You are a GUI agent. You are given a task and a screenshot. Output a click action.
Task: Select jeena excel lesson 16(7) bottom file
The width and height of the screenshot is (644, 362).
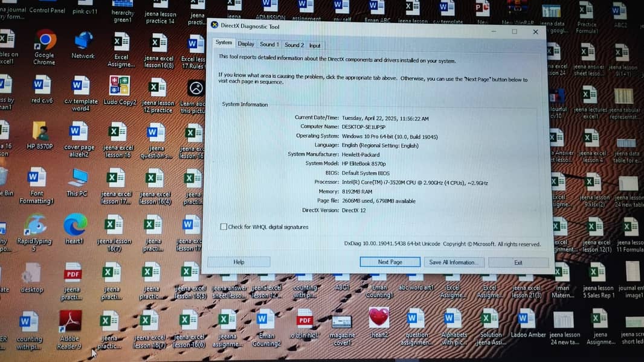pyautogui.click(x=149, y=329)
